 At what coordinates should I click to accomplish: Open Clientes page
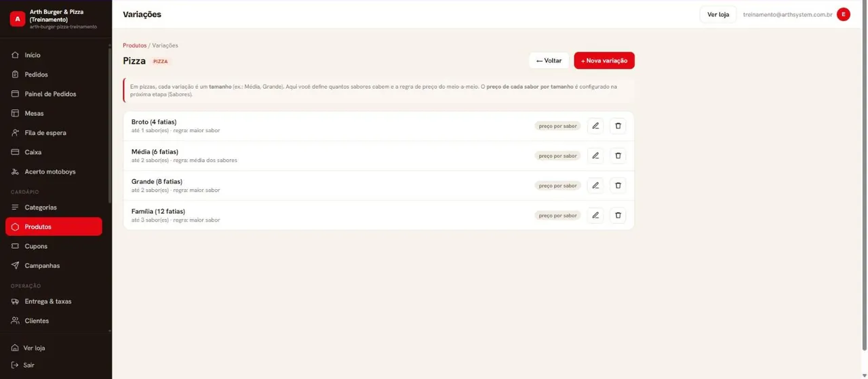click(x=54, y=321)
